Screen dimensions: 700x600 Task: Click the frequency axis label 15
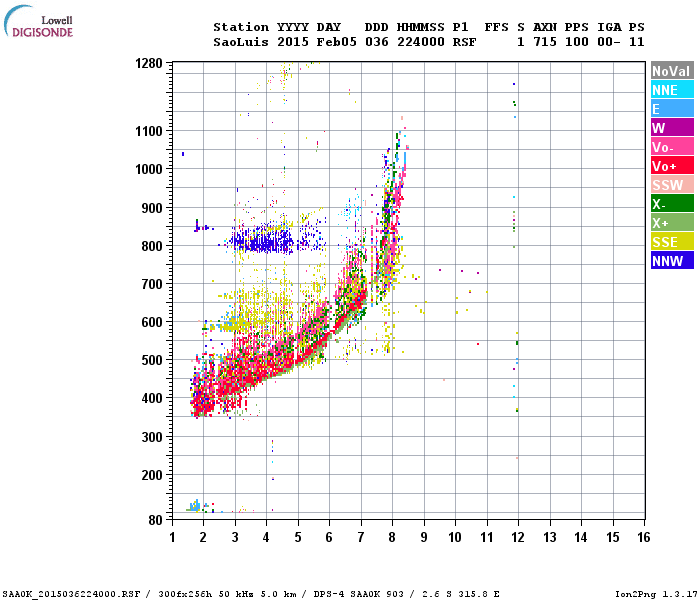tap(612, 537)
